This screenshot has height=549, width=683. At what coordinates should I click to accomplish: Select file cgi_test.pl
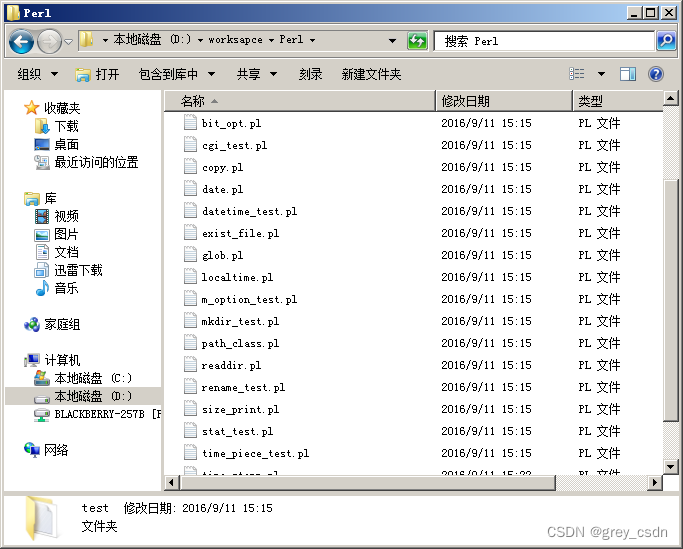click(x=234, y=145)
